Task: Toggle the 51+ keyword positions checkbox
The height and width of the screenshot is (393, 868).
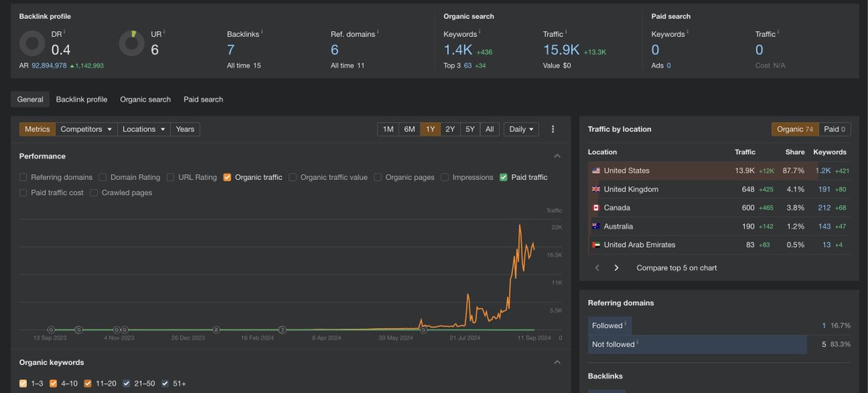Action: pos(166,384)
